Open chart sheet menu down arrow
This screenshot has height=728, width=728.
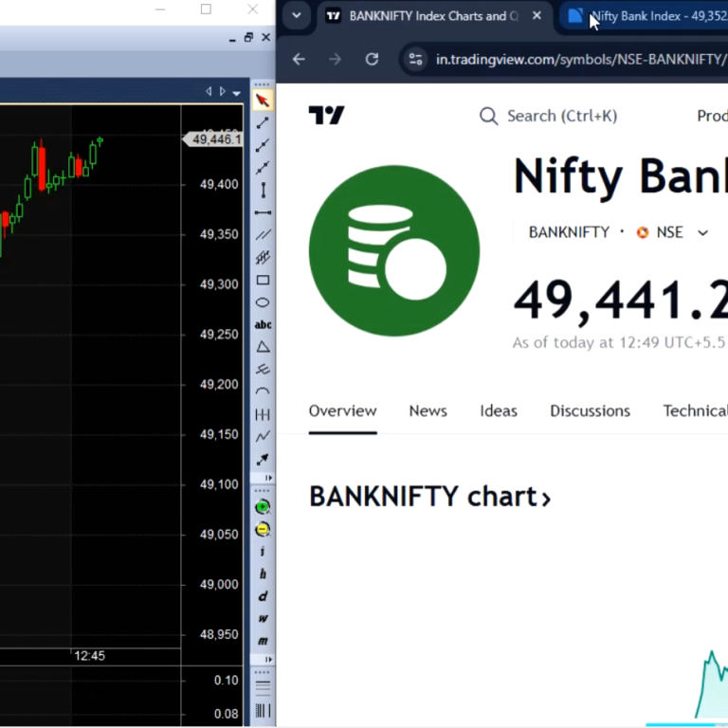point(237,93)
